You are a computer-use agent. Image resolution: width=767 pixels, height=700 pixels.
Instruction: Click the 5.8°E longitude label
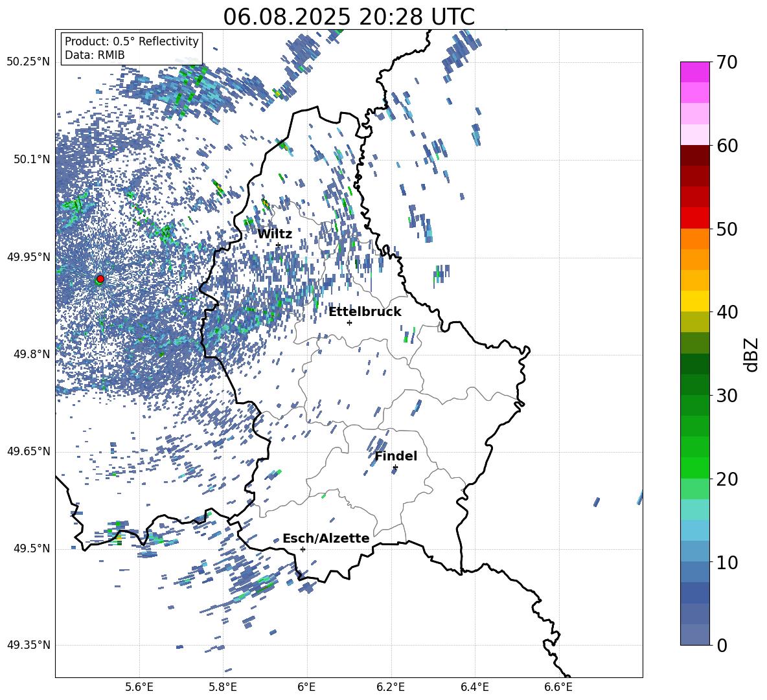click(x=223, y=687)
